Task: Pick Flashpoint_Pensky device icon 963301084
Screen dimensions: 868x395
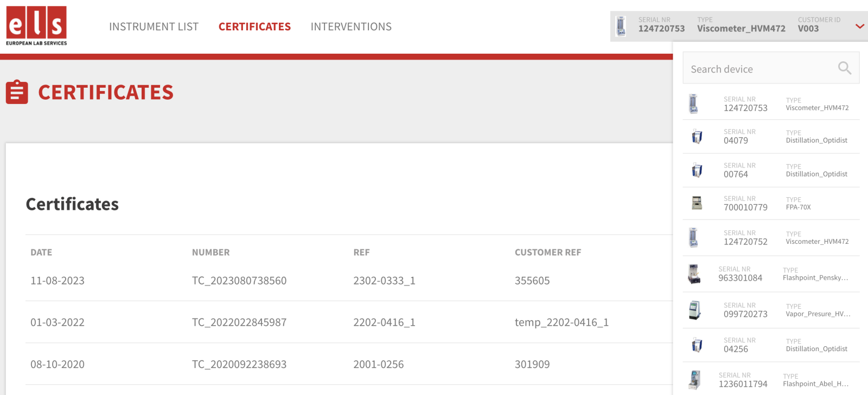Action: tap(694, 274)
